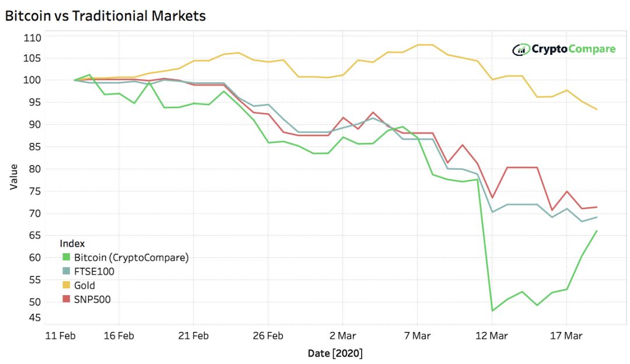Click the Index legend heading
The width and height of the screenshot is (630, 364).
point(72,243)
